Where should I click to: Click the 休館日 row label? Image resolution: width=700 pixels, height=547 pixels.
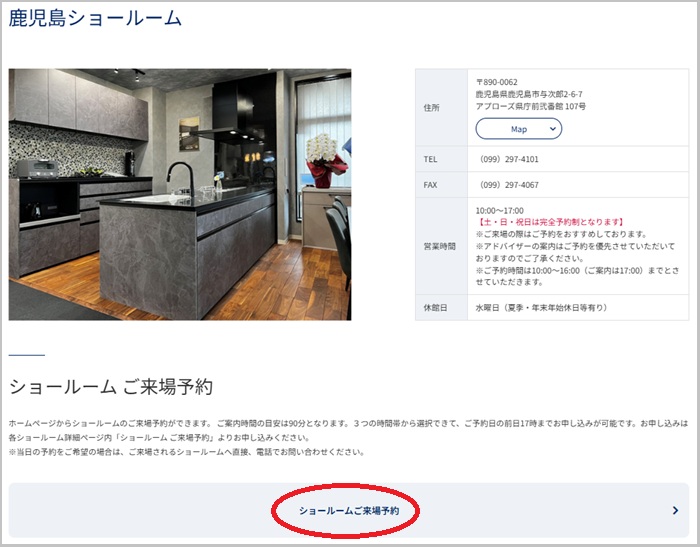tap(435, 308)
